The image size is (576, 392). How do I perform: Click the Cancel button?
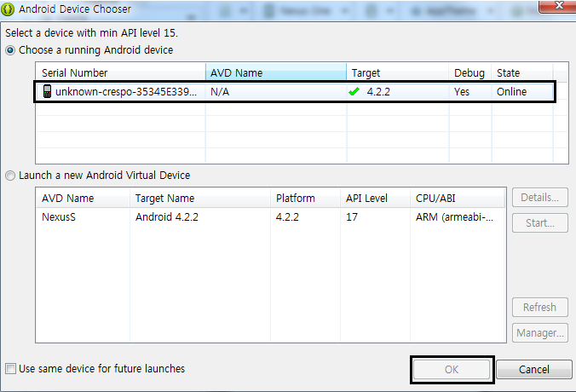point(534,369)
